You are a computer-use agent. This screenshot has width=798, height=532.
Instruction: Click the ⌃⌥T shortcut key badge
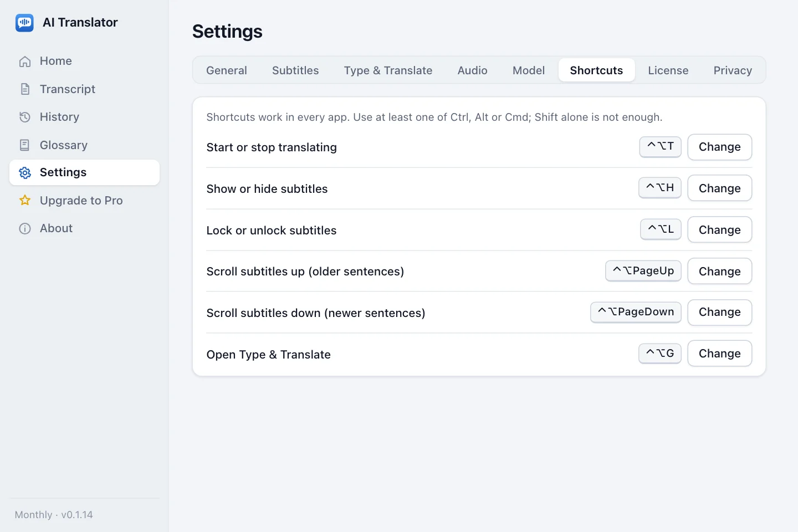660,146
